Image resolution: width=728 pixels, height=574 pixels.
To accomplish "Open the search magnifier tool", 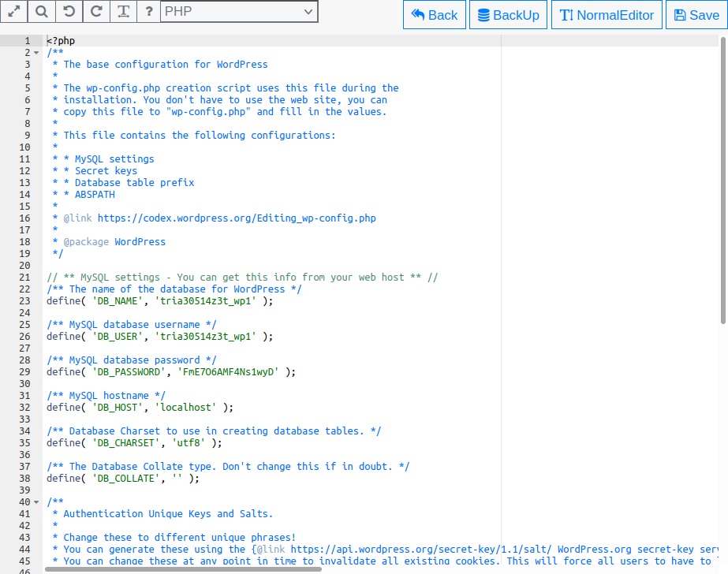I will 41,12.
